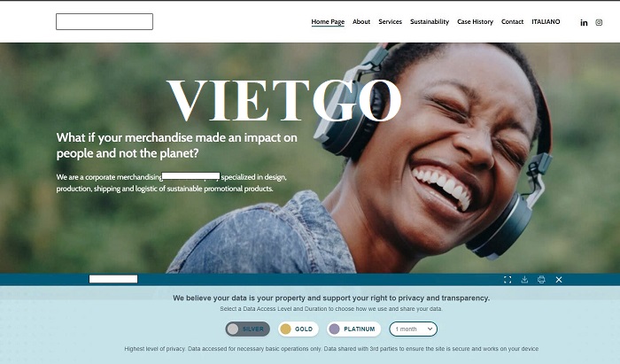Select the Silver data access level
This screenshot has width=620, height=364.
pyautogui.click(x=247, y=329)
